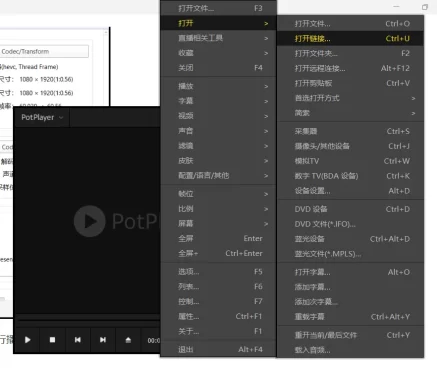Expand the 字幕 submenu

pos(218,101)
